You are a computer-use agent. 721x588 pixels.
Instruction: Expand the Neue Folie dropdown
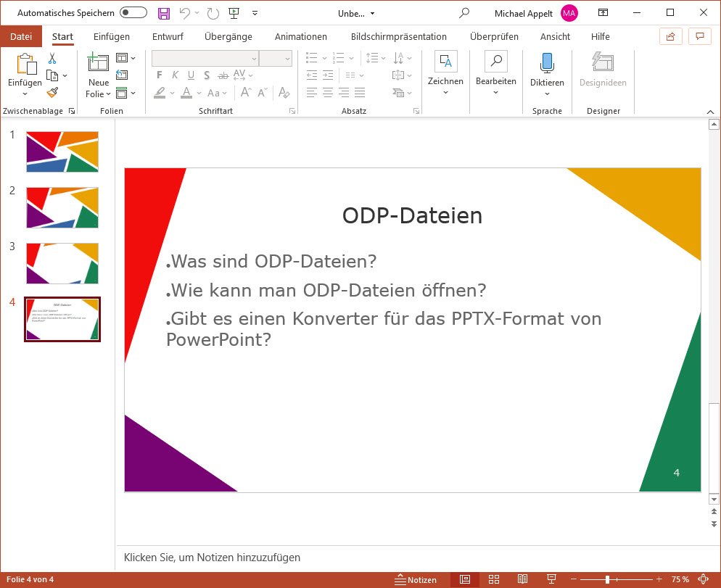point(99,94)
